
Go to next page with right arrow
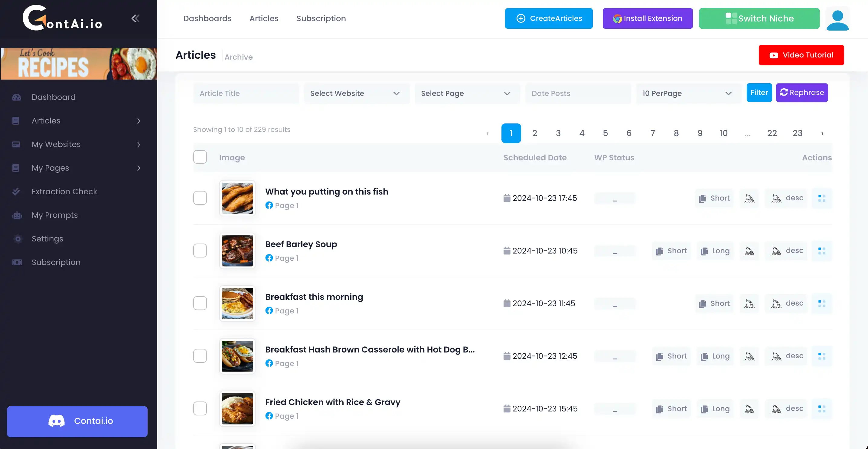click(x=822, y=133)
